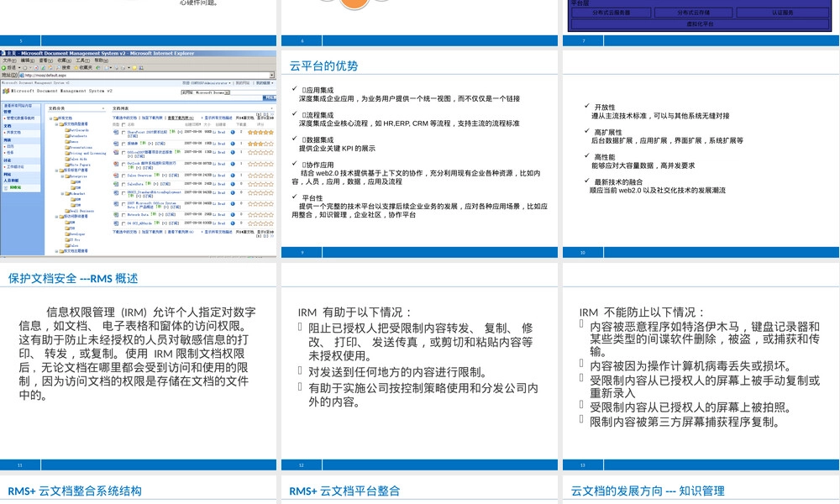
Task: Click the 高性能 bullet heading
Action: (x=605, y=157)
